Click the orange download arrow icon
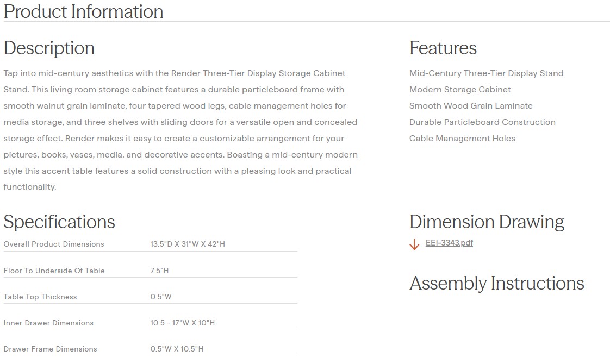 414,244
